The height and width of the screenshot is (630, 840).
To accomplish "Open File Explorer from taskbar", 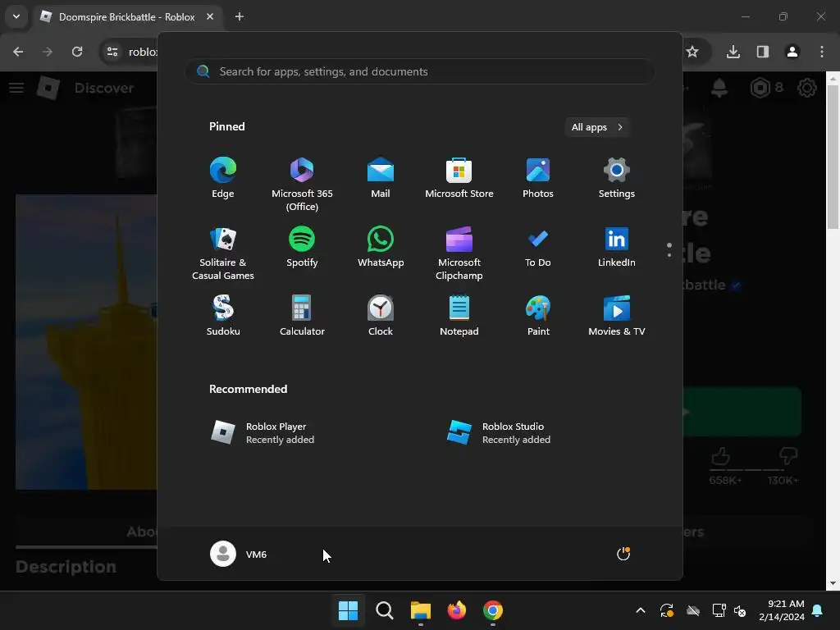I will click(421, 610).
